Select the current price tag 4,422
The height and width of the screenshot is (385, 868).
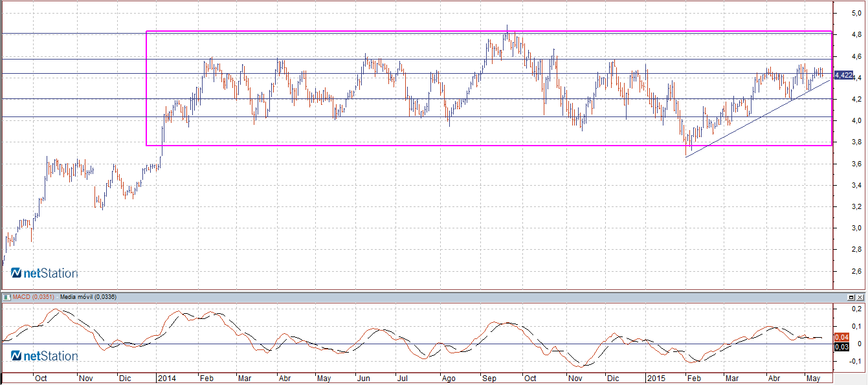(x=843, y=75)
